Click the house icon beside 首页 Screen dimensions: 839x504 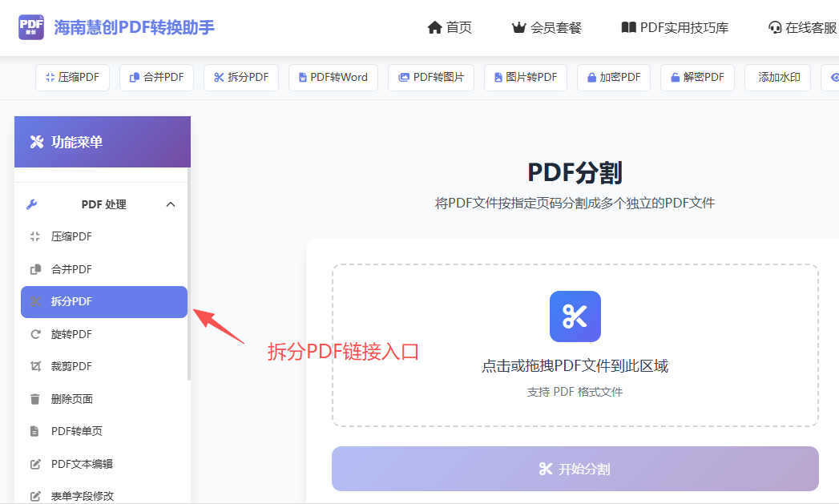[434, 27]
